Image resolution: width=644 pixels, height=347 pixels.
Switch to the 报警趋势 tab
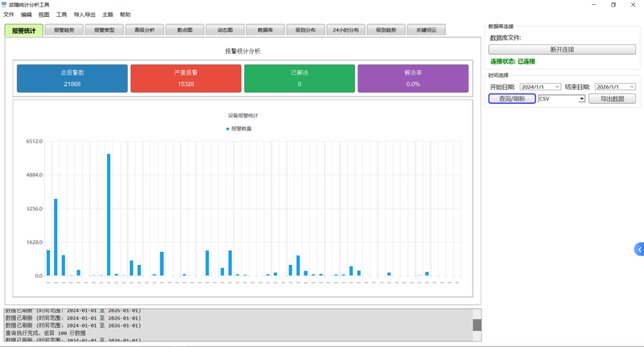pos(64,30)
